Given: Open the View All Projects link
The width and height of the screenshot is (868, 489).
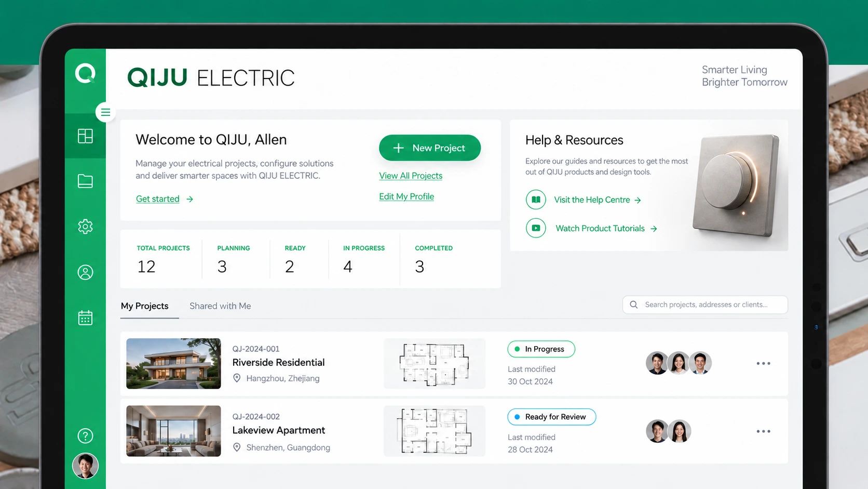Looking at the screenshot, I should [x=411, y=176].
